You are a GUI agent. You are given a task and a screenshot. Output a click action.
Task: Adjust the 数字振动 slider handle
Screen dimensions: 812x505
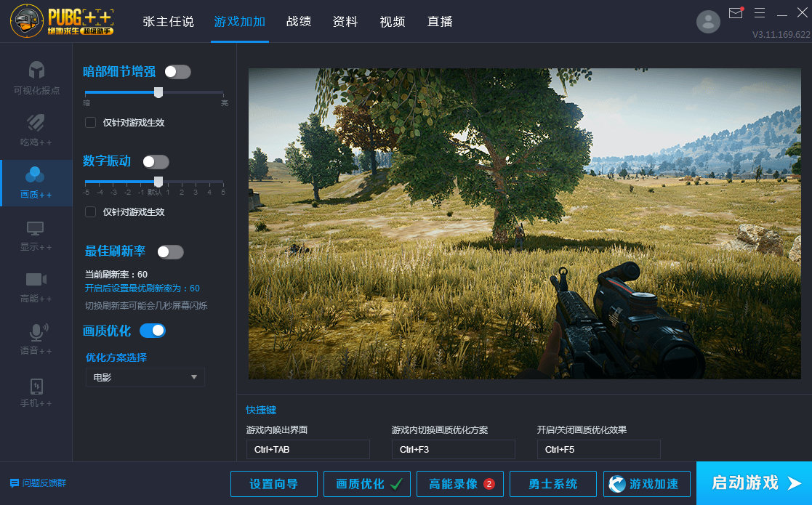pyautogui.click(x=158, y=182)
